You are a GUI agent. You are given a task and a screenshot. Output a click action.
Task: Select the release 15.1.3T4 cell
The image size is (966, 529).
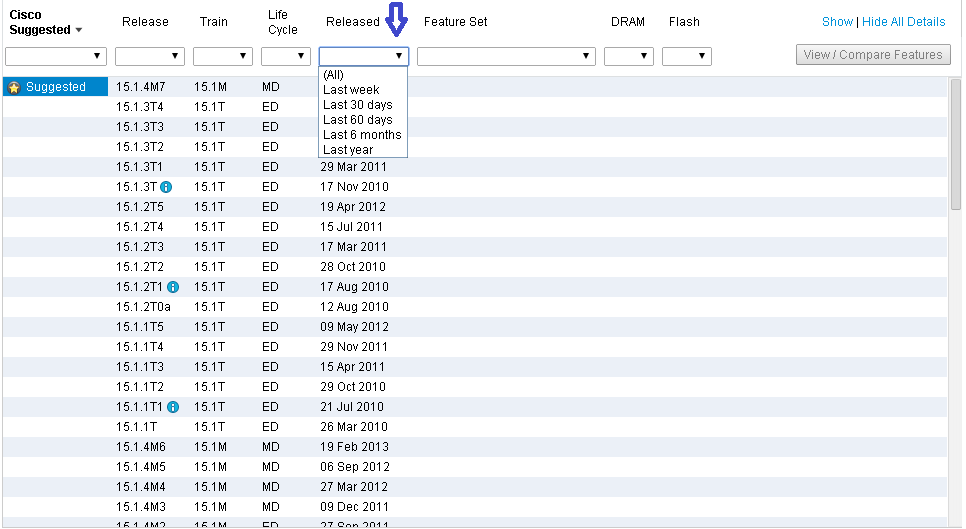point(140,107)
